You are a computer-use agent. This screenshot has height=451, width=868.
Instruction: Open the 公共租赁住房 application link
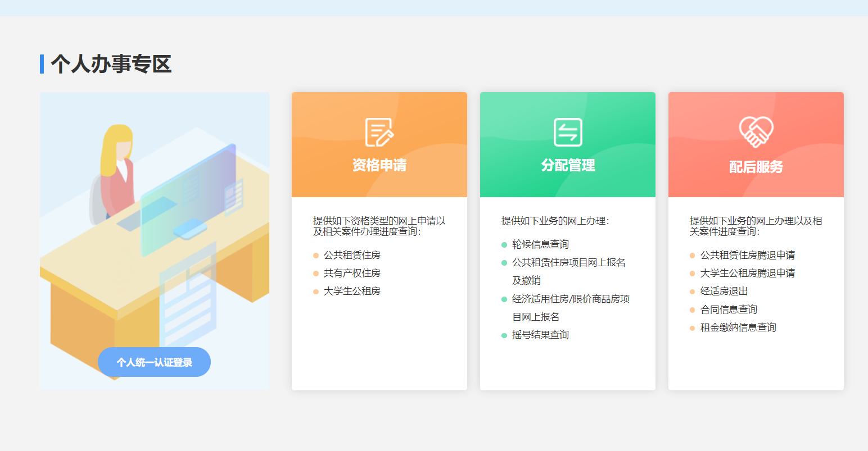tap(352, 255)
